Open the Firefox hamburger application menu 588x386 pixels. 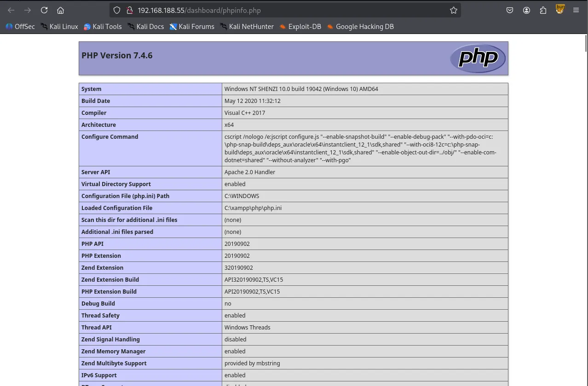tap(576, 10)
